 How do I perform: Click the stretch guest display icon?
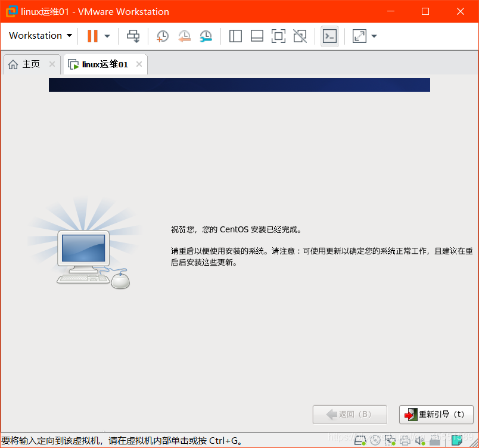(x=359, y=36)
